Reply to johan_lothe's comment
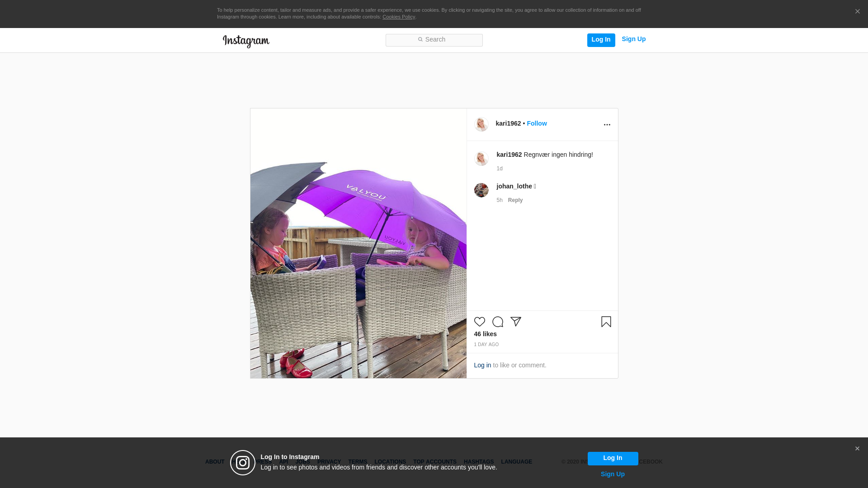Screen dimensions: 868x488 point(515,200)
